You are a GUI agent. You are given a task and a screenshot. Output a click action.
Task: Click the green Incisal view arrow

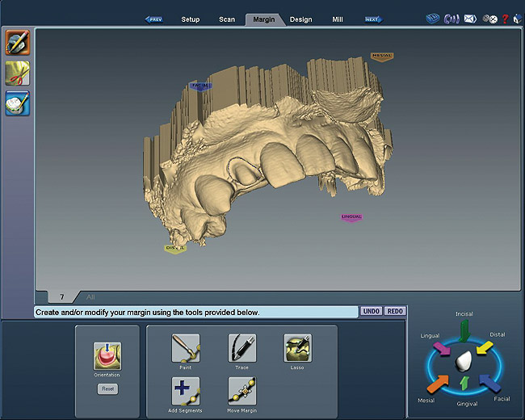(464, 331)
